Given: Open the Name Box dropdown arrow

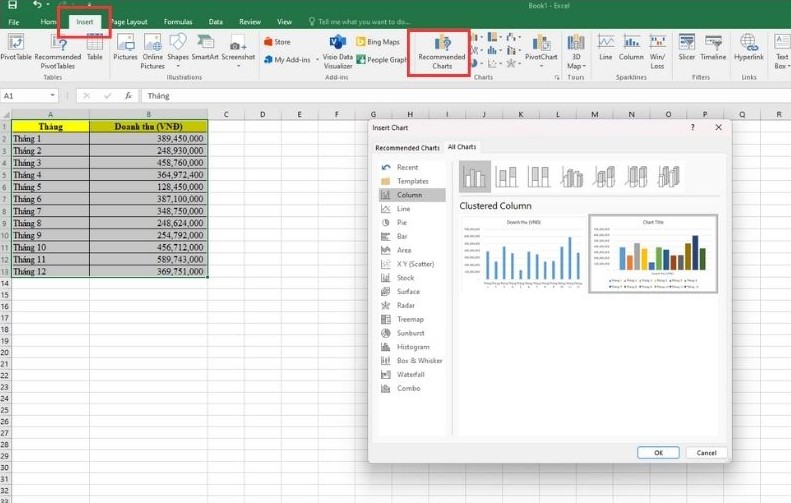Looking at the screenshot, I should (51, 96).
